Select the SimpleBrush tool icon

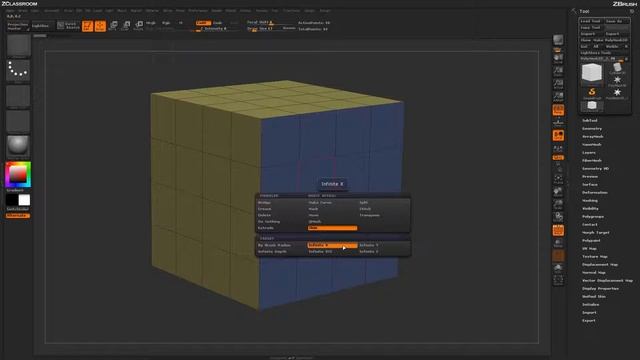pyautogui.click(x=592, y=93)
